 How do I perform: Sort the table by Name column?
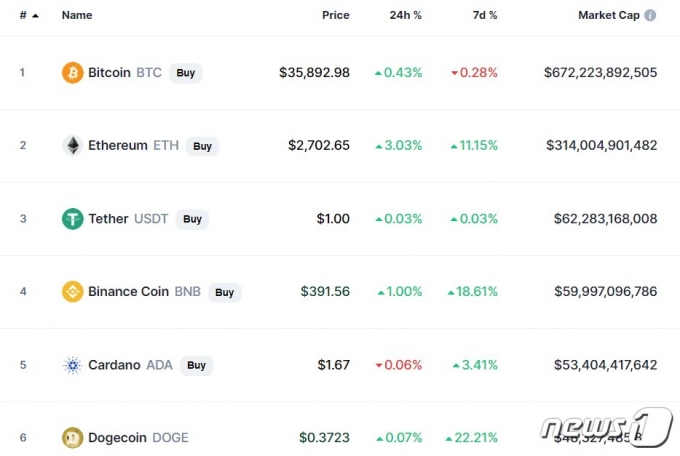pos(77,15)
